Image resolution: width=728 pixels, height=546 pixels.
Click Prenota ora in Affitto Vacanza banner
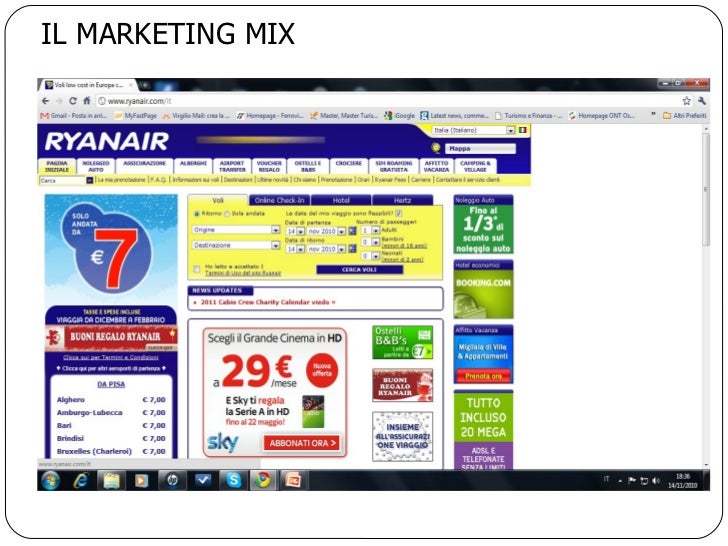click(x=483, y=376)
